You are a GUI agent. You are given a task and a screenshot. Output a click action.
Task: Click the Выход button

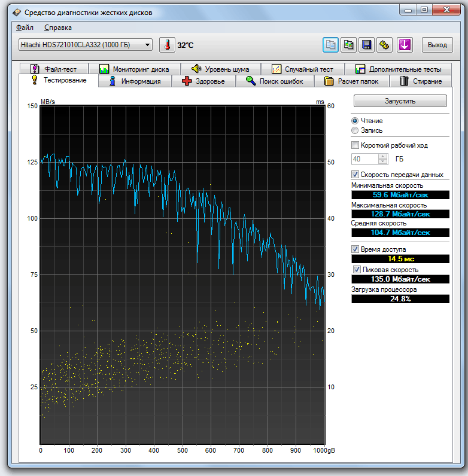click(437, 45)
